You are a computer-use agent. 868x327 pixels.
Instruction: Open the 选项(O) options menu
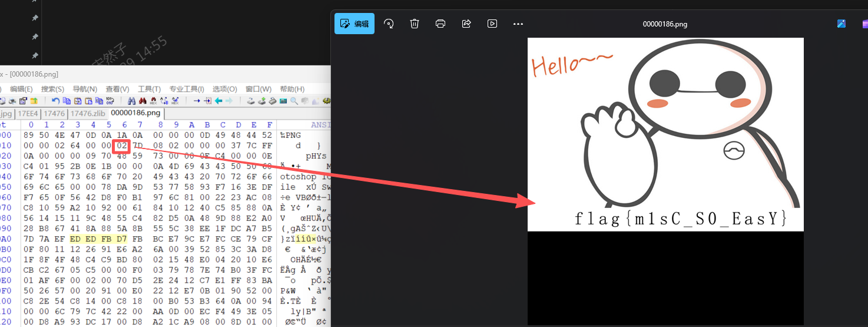(x=225, y=89)
